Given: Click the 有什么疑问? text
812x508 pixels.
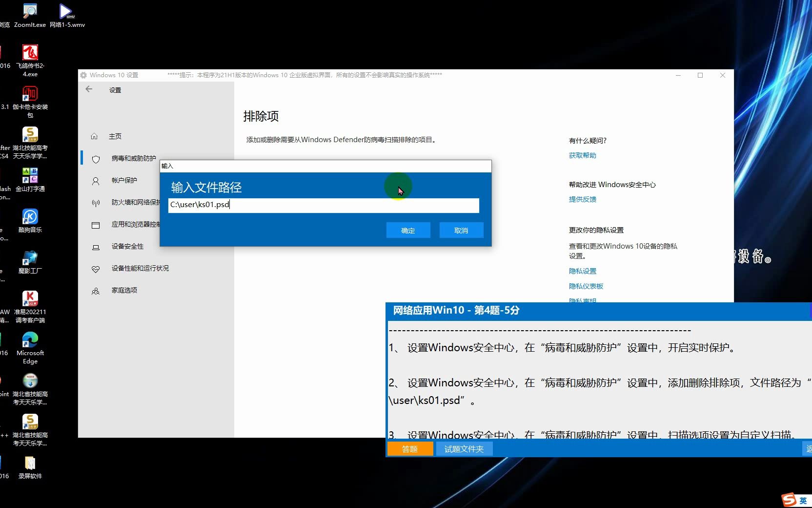Looking at the screenshot, I should (x=588, y=141).
